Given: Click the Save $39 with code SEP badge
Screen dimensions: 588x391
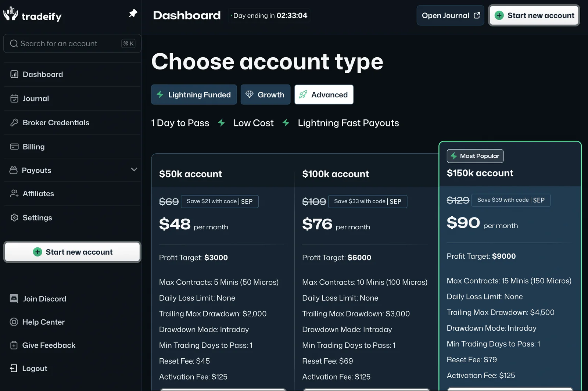Looking at the screenshot, I should (x=511, y=200).
